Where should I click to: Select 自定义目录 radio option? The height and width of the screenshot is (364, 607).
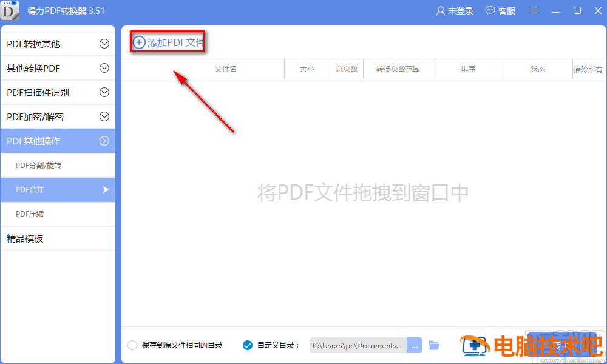[x=248, y=345]
